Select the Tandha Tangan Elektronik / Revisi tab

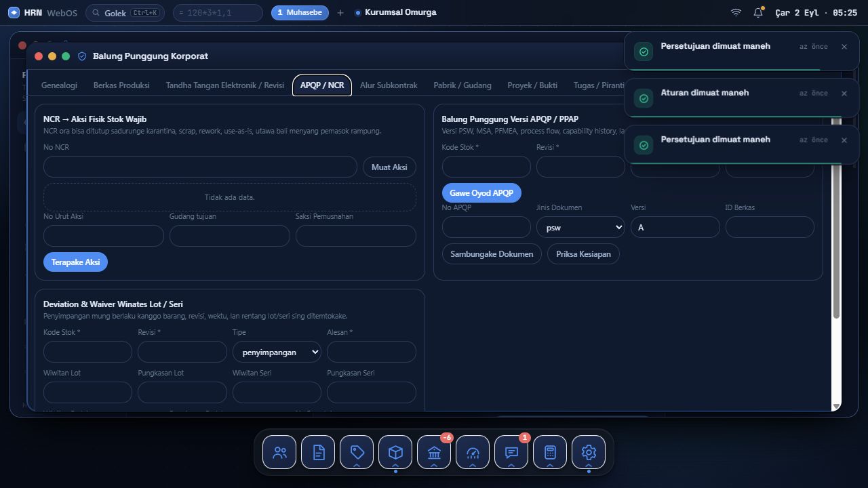click(225, 85)
